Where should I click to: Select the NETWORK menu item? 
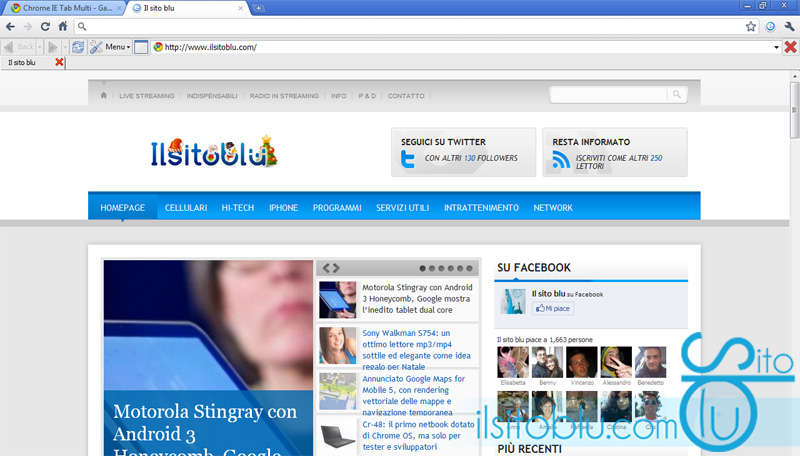pyautogui.click(x=553, y=208)
